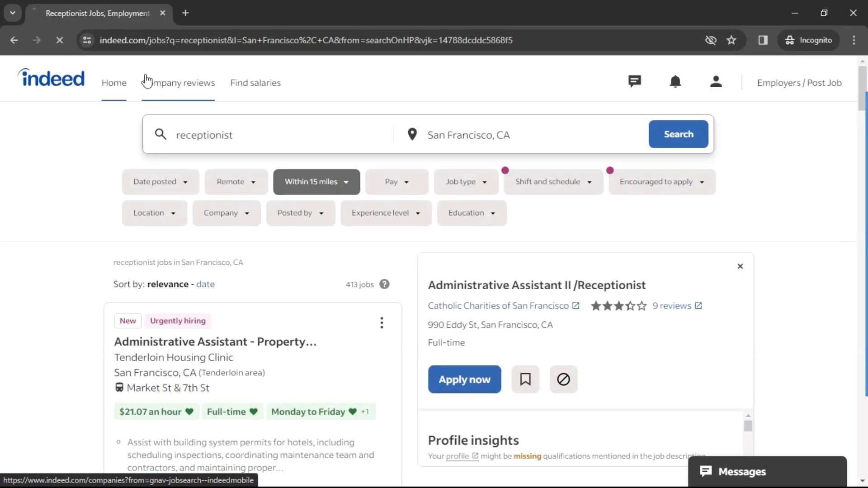Click the job count help question icon
Viewport: 868px width, 488px height.
384,284
